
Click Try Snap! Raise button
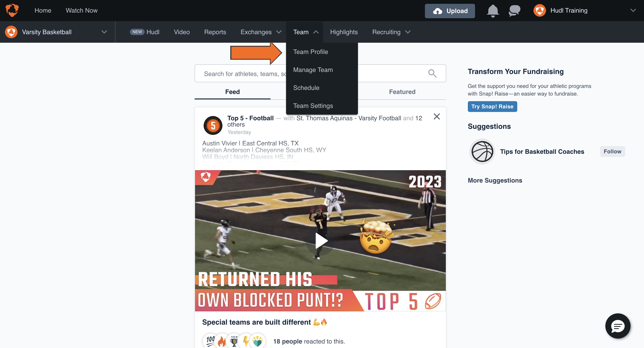click(x=492, y=107)
